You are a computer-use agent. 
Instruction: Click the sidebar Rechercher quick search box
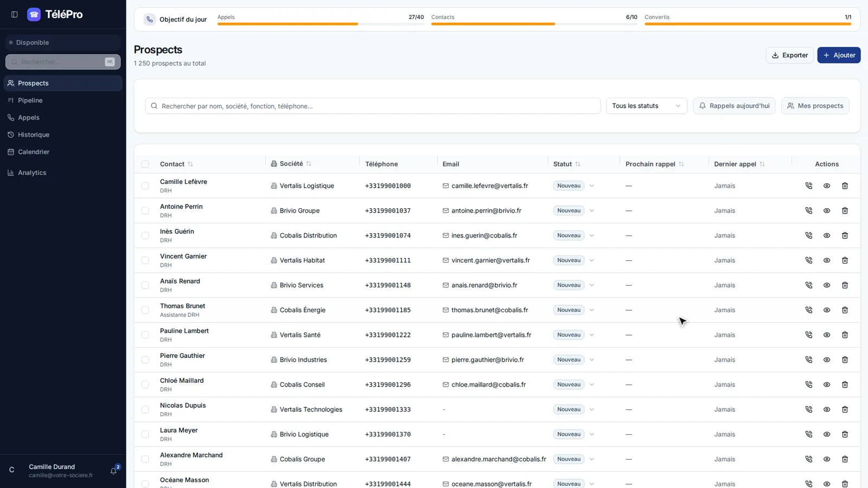(x=63, y=62)
